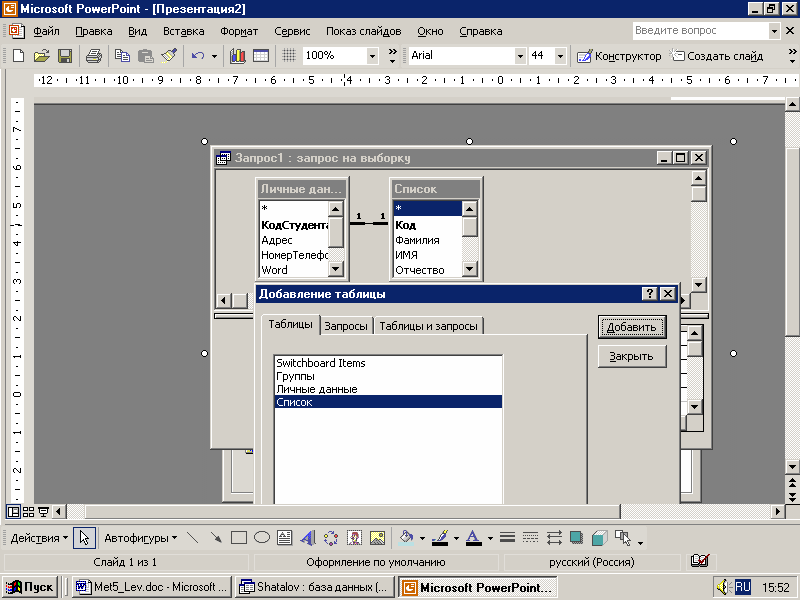Open the Формат menu
800x600 pixels.
(x=239, y=32)
